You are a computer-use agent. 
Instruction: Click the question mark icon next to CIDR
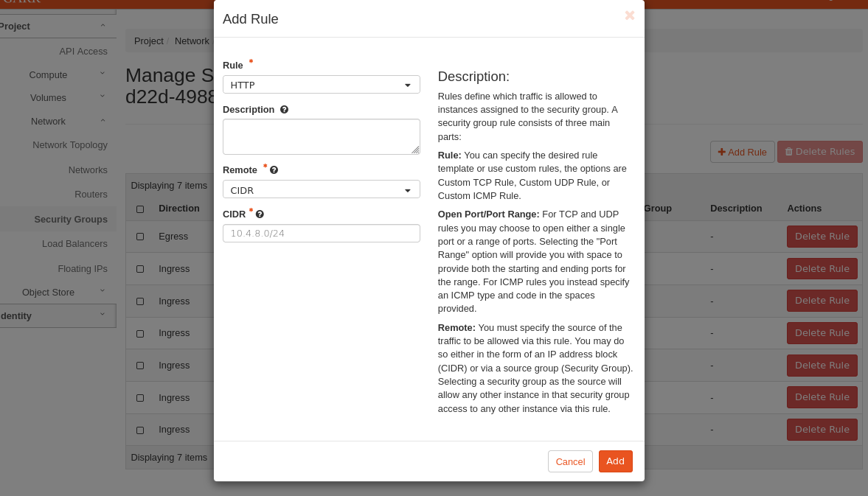click(260, 214)
